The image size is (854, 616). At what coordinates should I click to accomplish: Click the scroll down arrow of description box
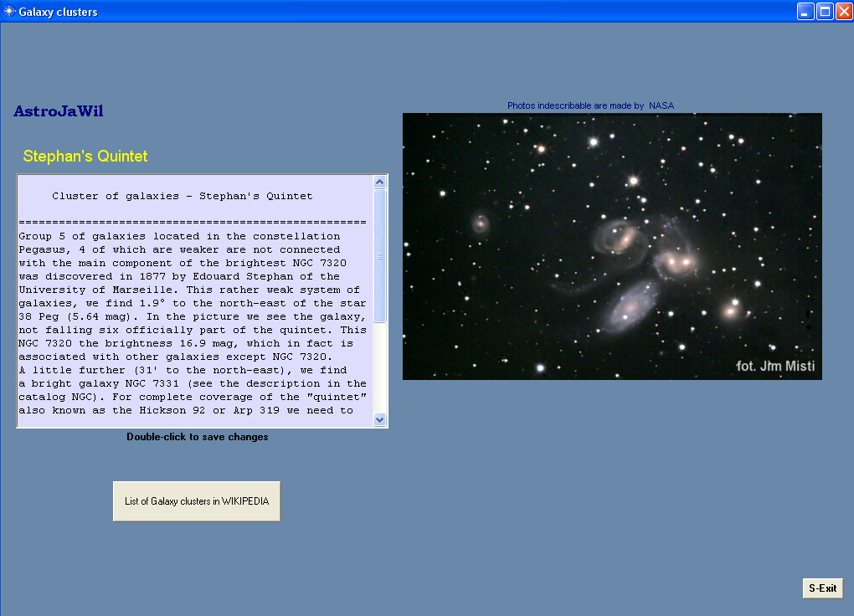(x=379, y=419)
